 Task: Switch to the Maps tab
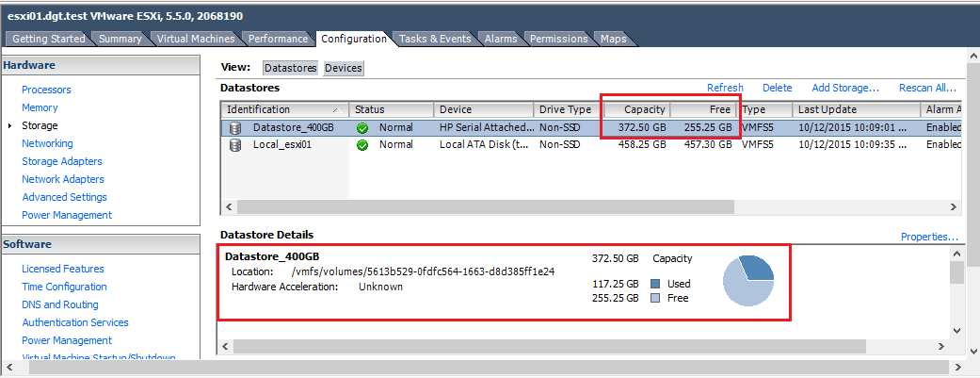[613, 39]
